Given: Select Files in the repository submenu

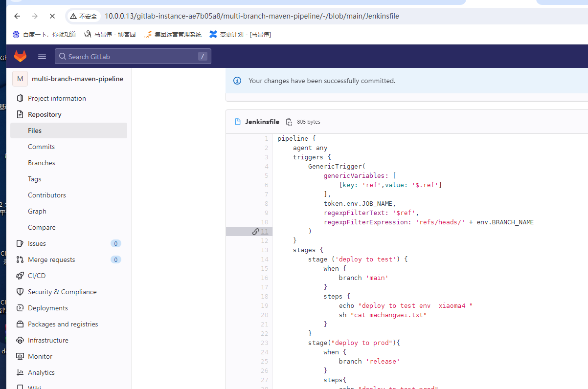Looking at the screenshot, I should click(x=68, y=130).
